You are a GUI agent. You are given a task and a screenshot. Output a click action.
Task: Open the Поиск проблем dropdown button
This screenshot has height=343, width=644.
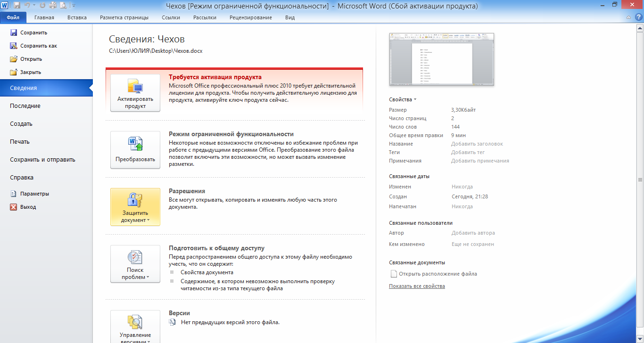tap(135, 264)
